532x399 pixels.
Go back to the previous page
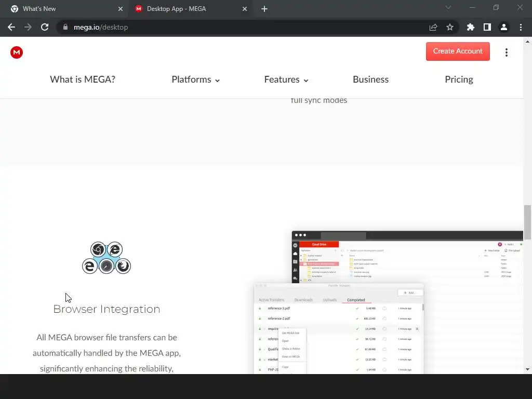point(11,27)
